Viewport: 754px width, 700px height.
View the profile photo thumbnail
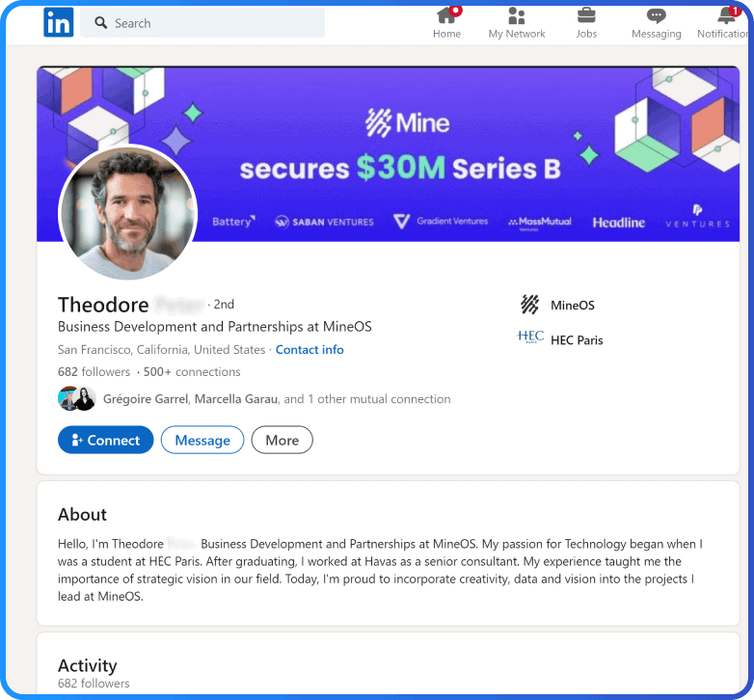(x=128, y=213)
